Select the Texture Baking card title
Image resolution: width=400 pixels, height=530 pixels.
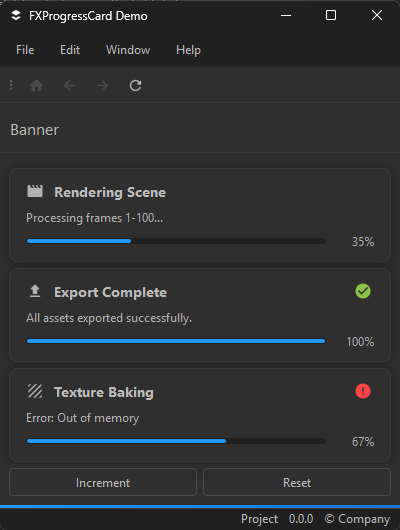[x=104, y=392]
